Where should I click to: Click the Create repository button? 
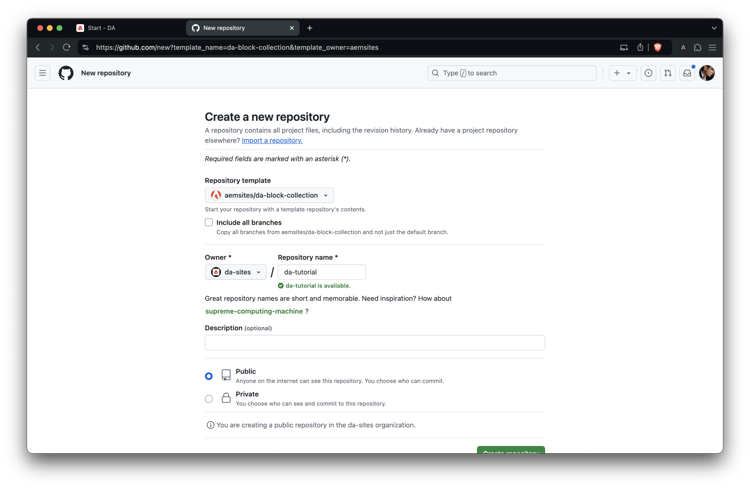511,450
